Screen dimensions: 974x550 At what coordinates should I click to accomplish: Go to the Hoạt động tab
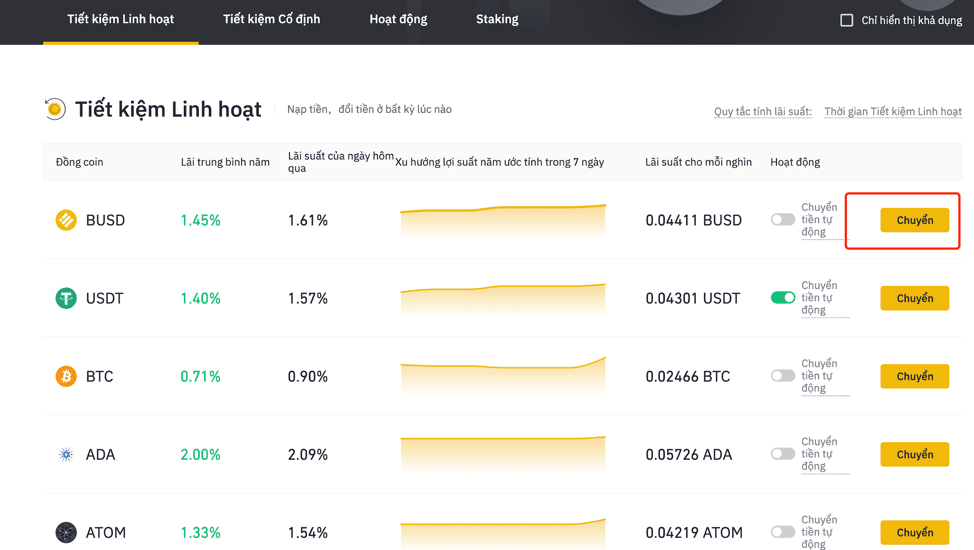tap(398, 19)
